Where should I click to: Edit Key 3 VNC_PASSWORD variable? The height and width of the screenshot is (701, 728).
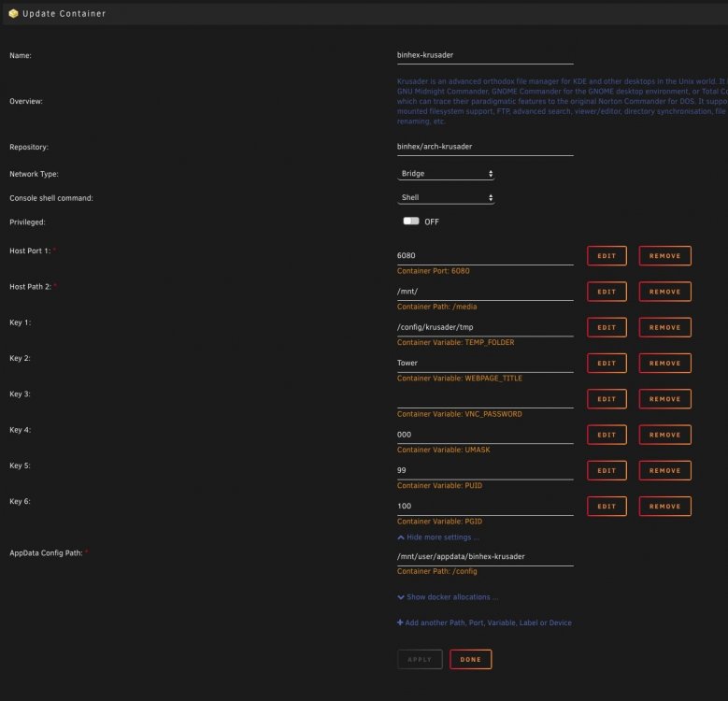tap(607, 399)
